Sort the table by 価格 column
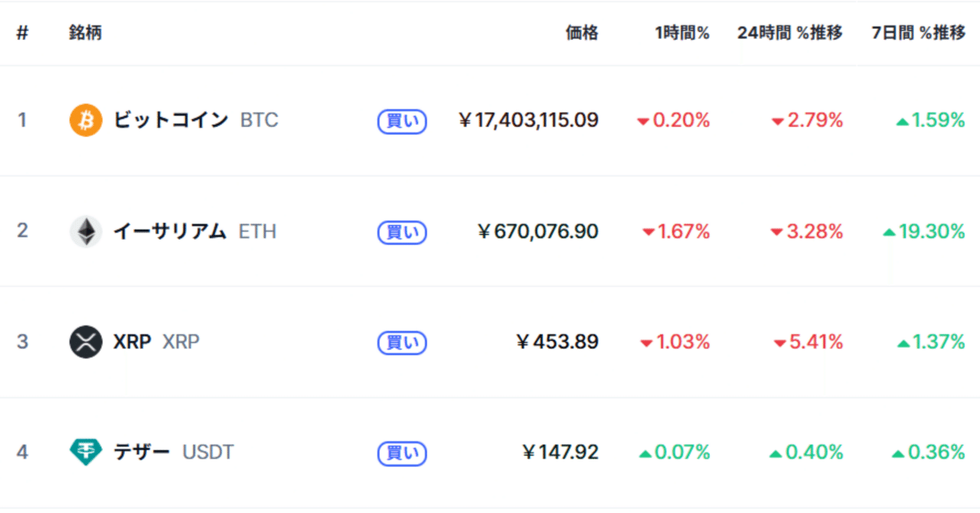Viewport: 980px width, 513px height. [582, 33]
